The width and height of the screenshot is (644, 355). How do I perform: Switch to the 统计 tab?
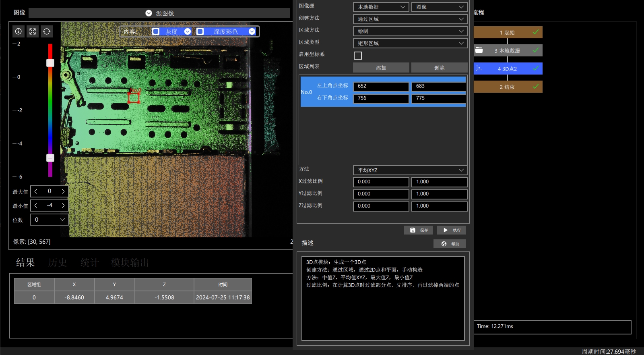click(89, 263)
